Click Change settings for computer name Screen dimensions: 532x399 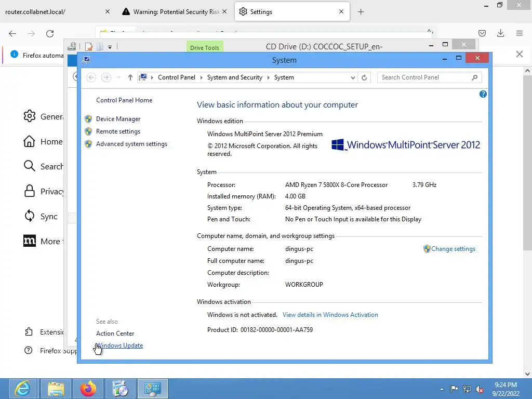pyautogui.click(x=453, y=249)
